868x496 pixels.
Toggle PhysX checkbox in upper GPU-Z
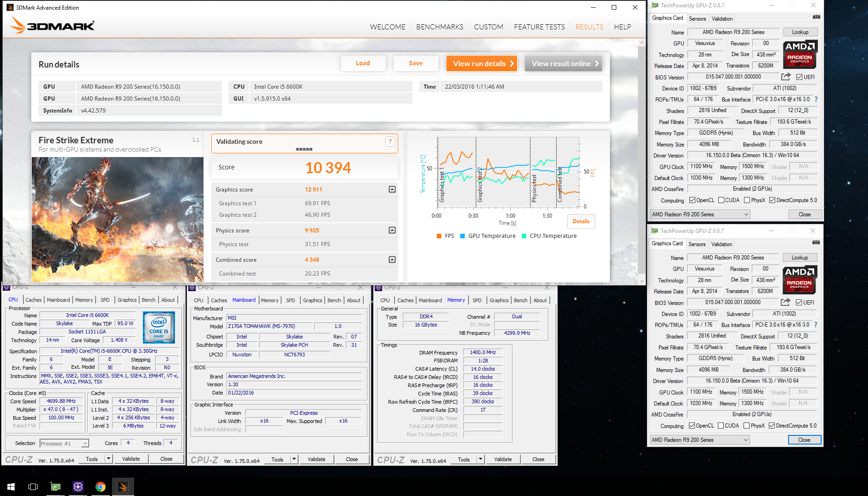(x=747, y=200)
